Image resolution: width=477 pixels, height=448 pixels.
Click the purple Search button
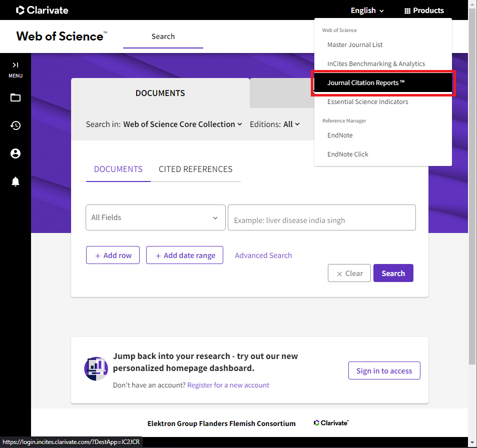tap(393, 273)
